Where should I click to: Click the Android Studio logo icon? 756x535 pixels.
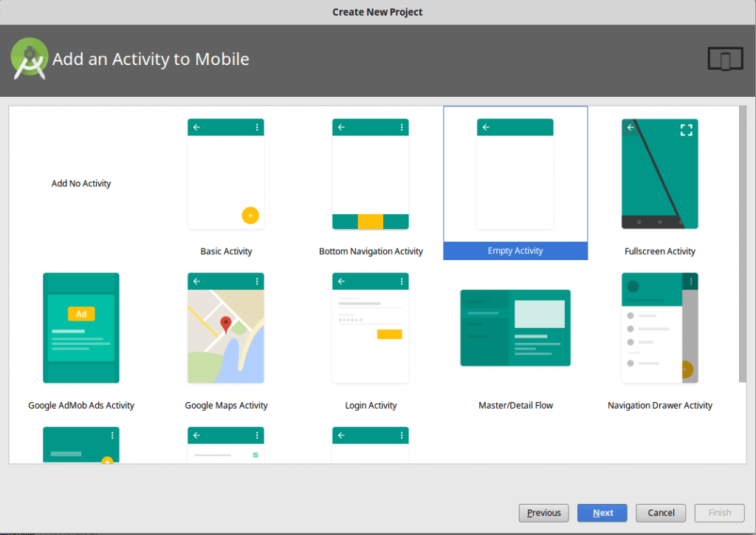pos(30,58)
